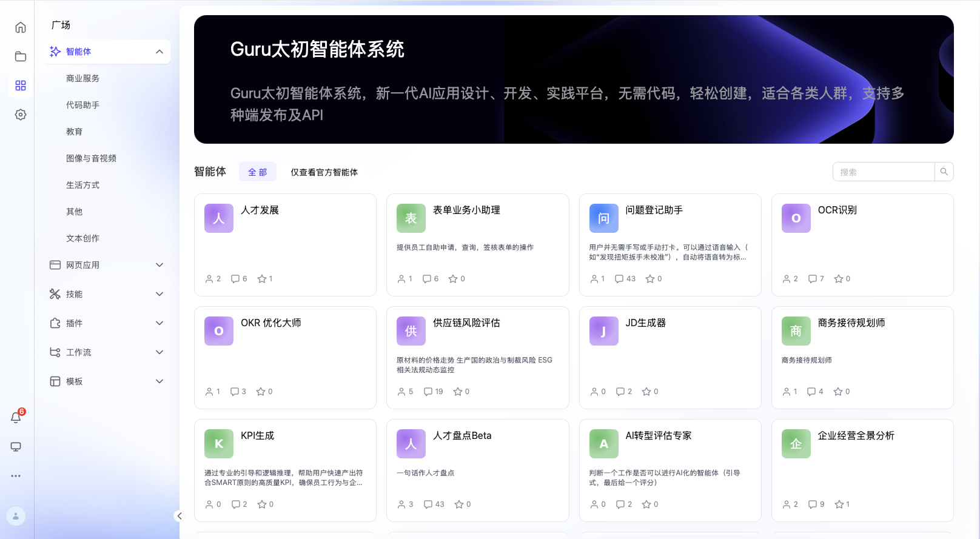This screenshot has width=980, height=539.
Task: Select the grid plaza icon in left rail
Action: tap(21, 85)
